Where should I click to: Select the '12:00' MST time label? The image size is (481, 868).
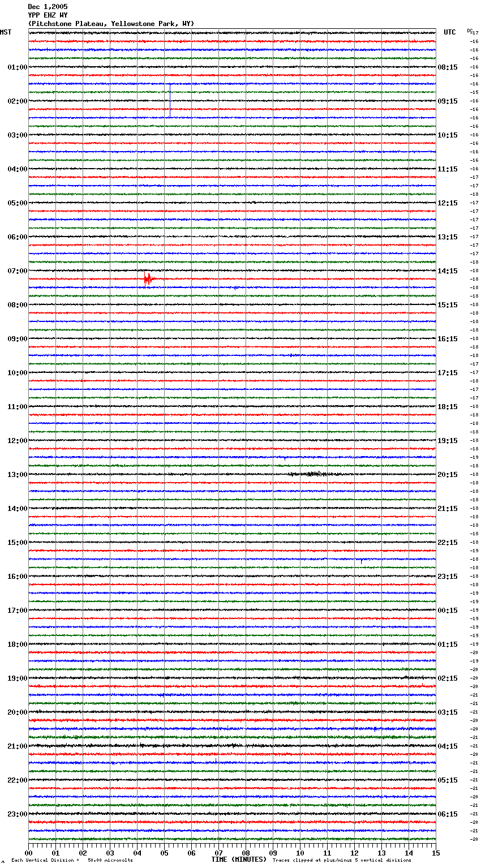[x=18, y=441]
